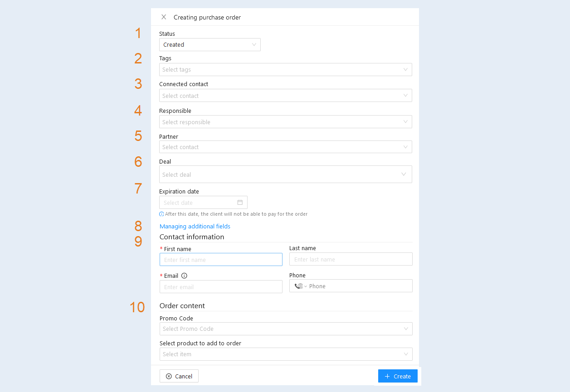Open the Promo Code dropdown
The height and width of the screenshot is (392, 570).
(x=286, y=329)
